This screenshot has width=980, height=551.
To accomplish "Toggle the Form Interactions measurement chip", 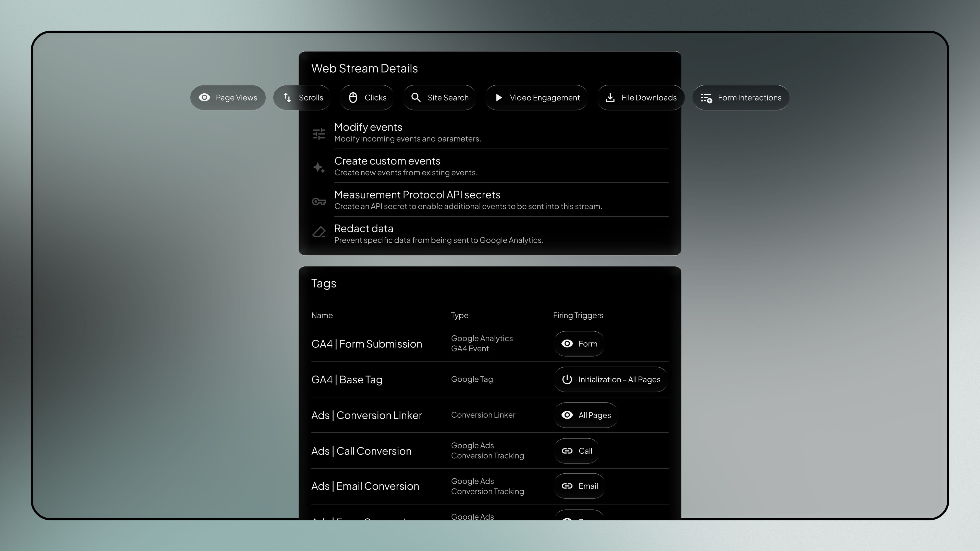I will pos(741,98).
